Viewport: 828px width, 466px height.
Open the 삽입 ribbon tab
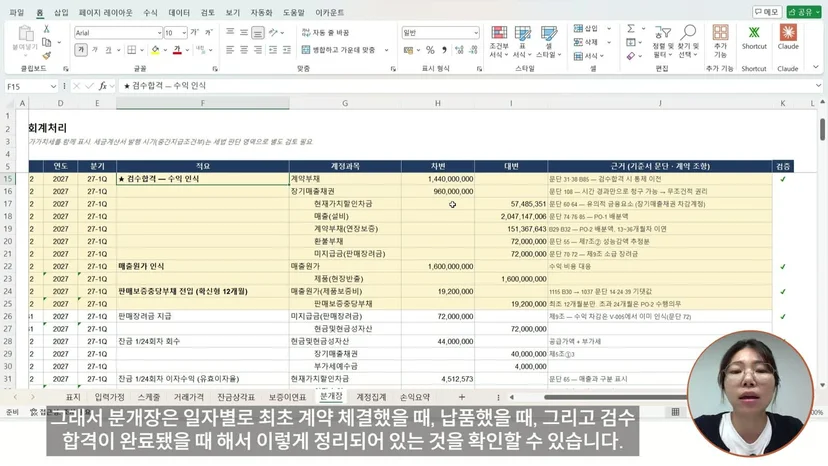coord(61,12)
